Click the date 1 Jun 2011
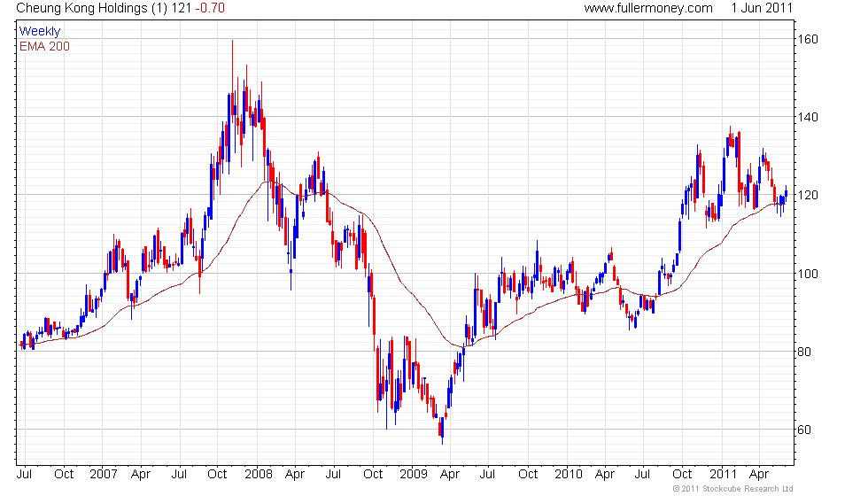Screen dimensions: 868x496 762,8
